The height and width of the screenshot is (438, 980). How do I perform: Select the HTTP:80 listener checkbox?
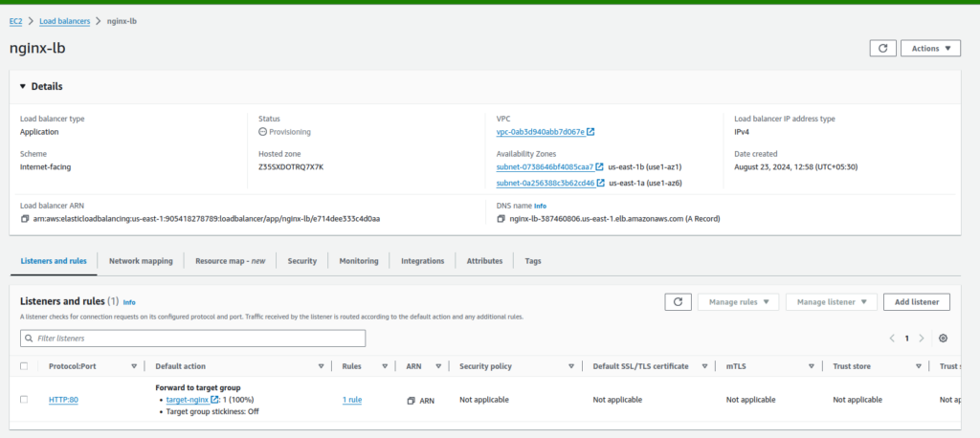coord(24,400)
